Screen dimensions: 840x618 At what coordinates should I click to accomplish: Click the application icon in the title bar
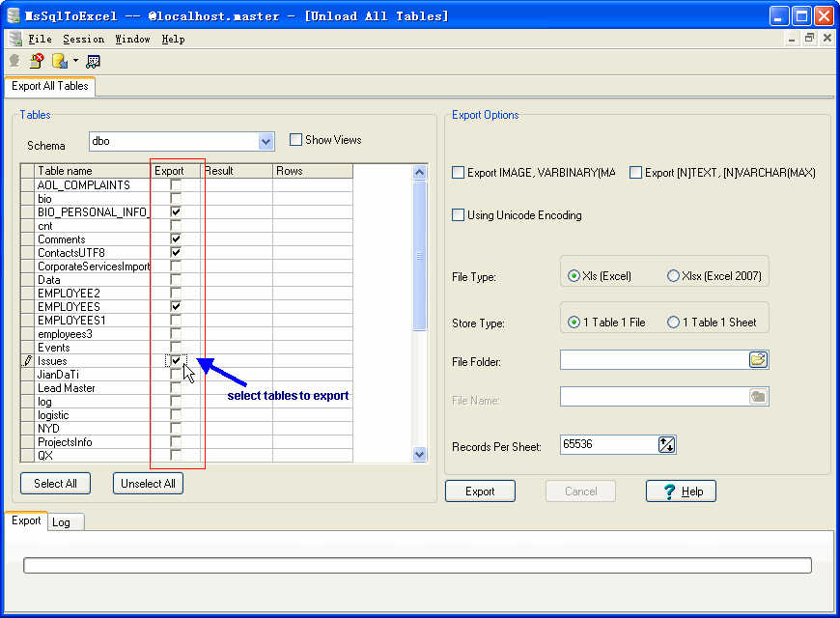coord(14,16)
